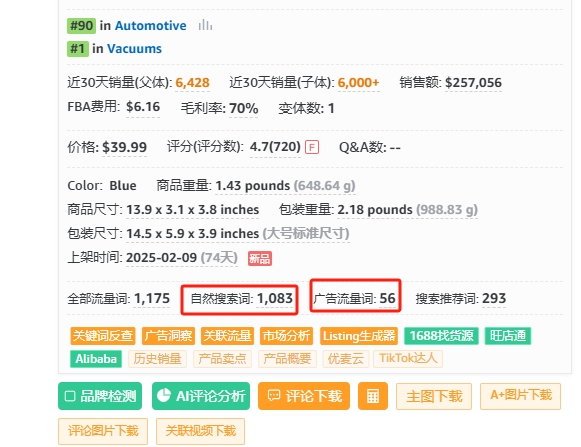
Task: Click the child sales figure 6,000+
Action: (x=358, y=82)
